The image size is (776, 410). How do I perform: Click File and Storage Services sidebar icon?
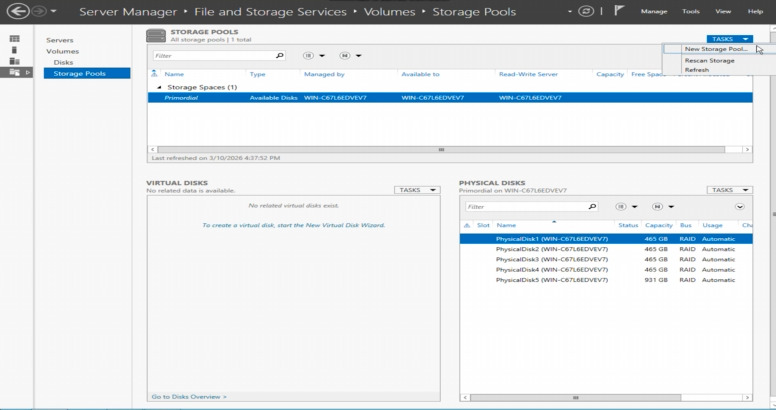(x=15, y=72)
